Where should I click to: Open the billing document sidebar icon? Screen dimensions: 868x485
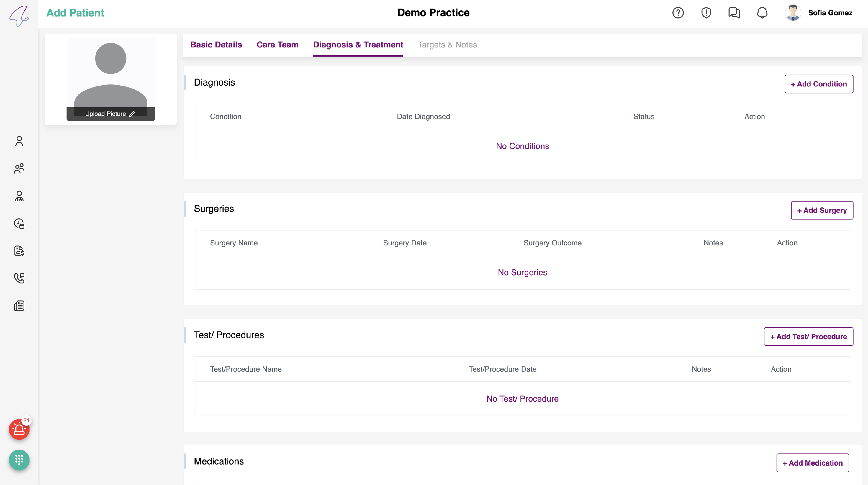click(19, 251)
